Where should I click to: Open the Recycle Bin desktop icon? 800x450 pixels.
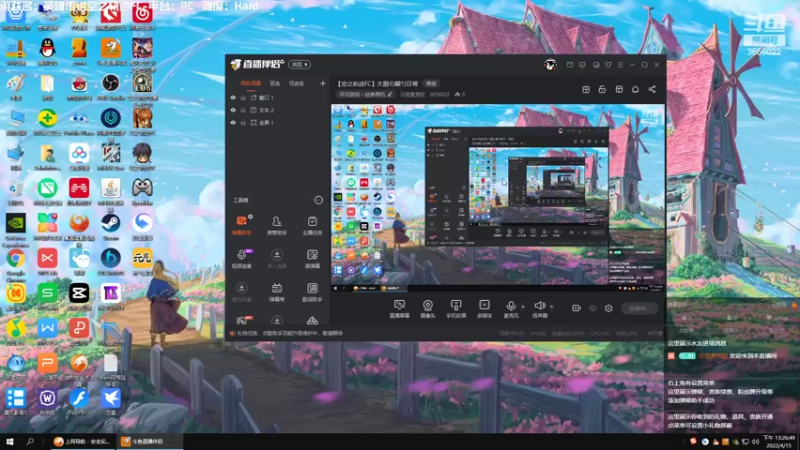tap(16, 192)
